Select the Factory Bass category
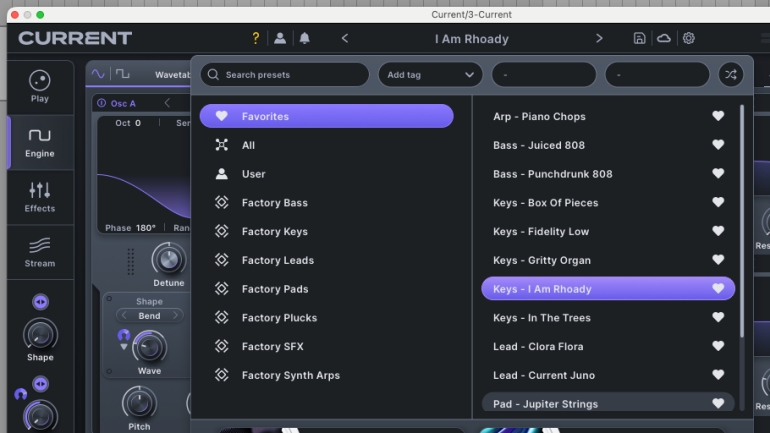The width and height of the screenshot is (770, 433). click(327, 203)
